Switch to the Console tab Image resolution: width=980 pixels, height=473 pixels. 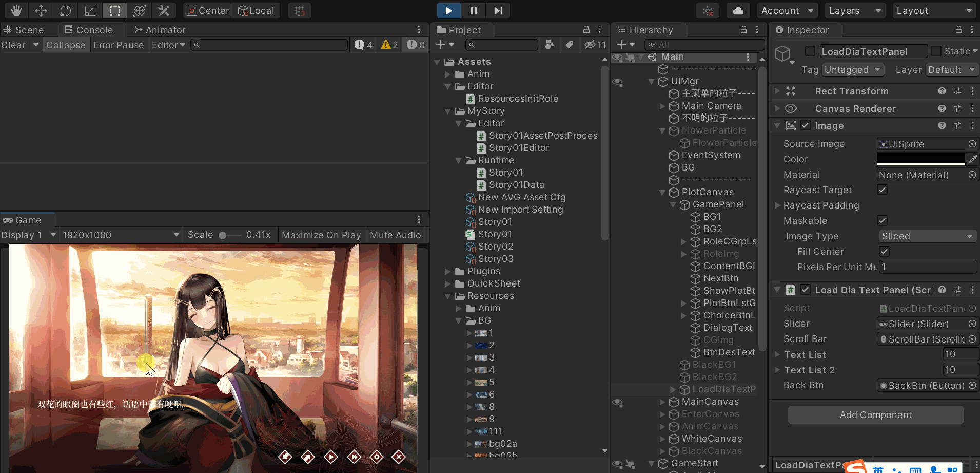[89, 30]
